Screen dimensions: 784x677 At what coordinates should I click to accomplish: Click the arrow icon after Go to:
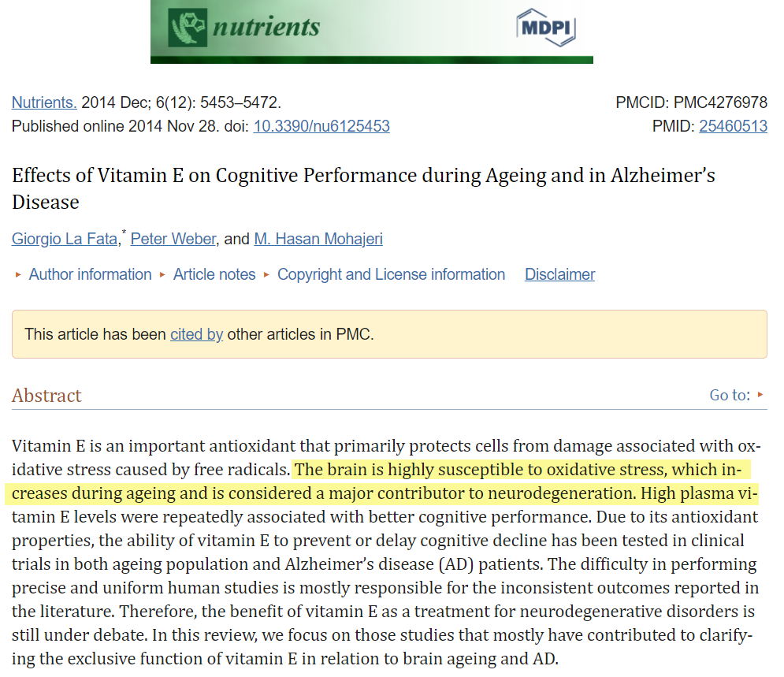tap(760, 395)
